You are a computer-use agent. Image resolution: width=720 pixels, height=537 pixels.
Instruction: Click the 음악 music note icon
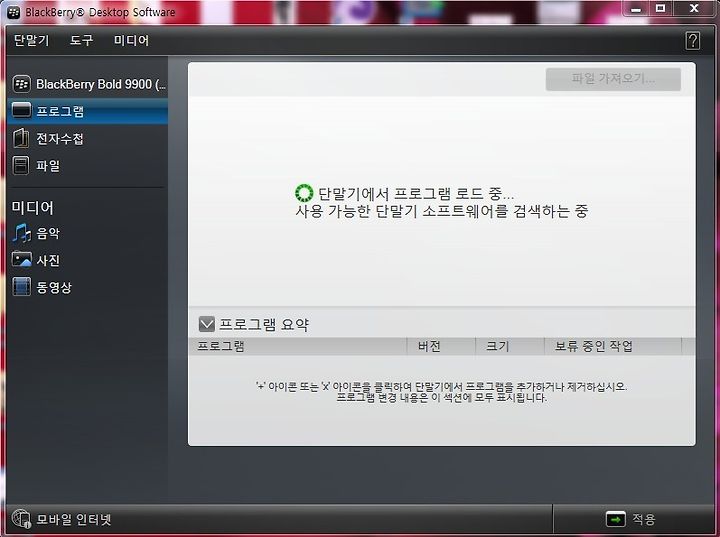(x=21, y=233)
